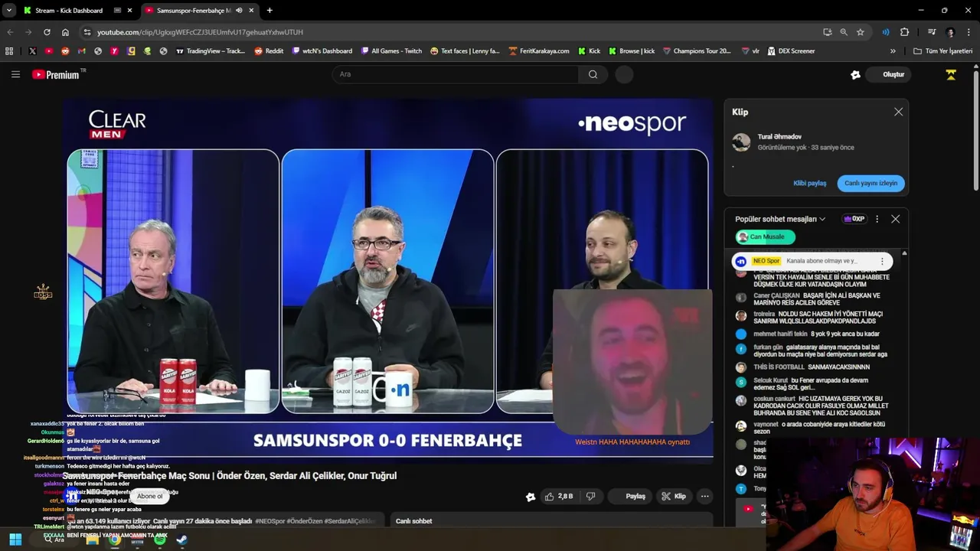Open the tab search dropdown arrow
980x551 pixels.
coord(8,11)
